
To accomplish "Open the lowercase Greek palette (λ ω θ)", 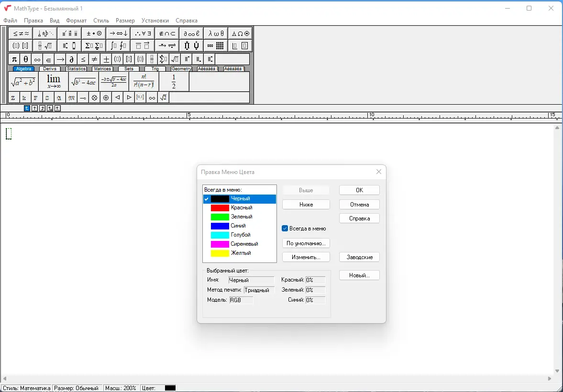I will (x=216, y=33).
